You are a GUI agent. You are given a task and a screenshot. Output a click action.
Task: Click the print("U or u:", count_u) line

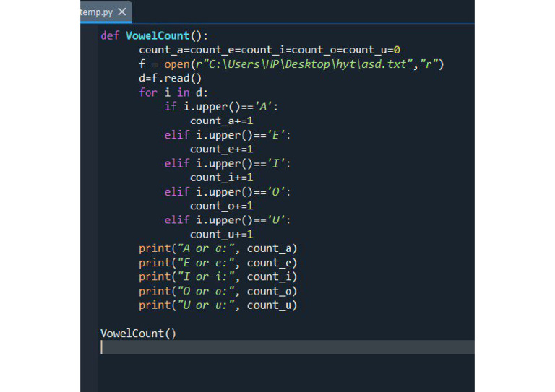218,305
